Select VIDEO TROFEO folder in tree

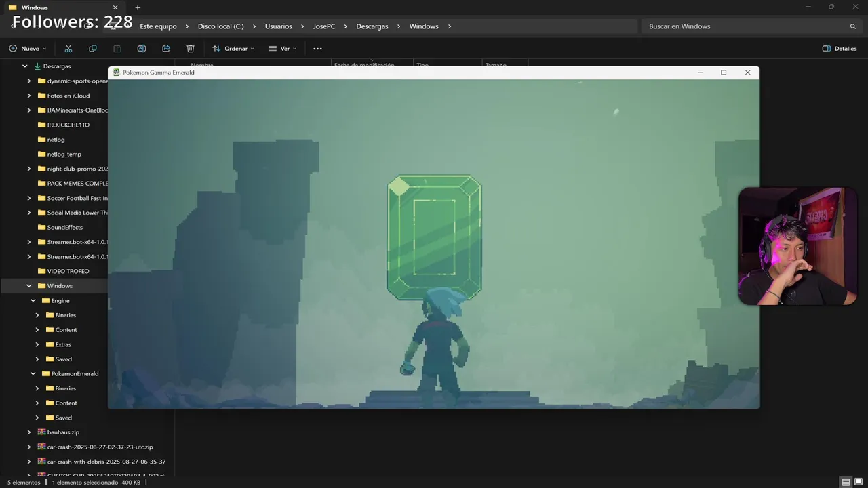pyautogui.click(x=68, y=272)
